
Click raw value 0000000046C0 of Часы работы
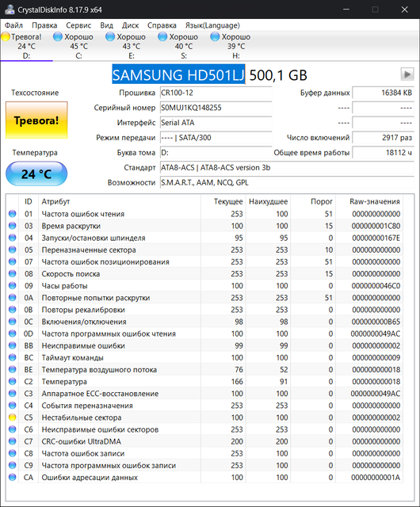click(x=376, y=286)
